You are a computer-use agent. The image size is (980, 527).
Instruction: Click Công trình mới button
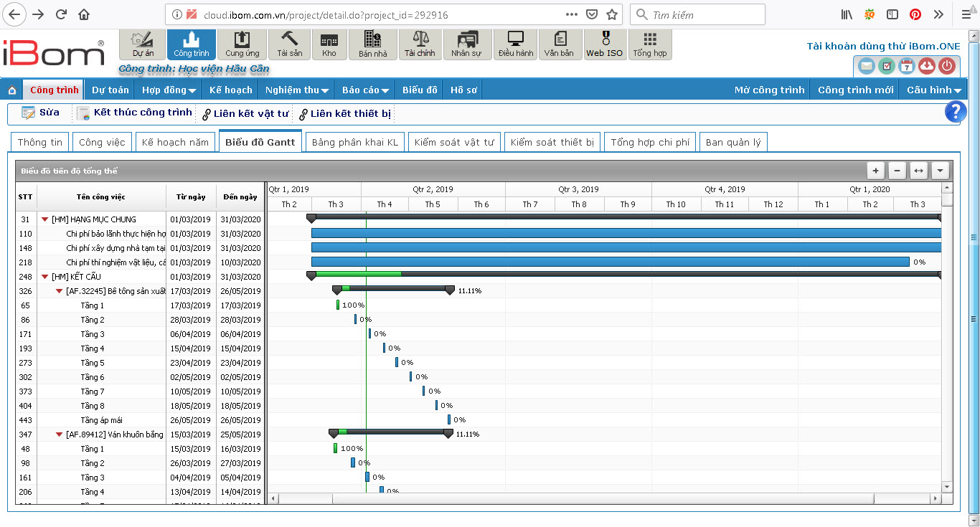pos(856,90)
